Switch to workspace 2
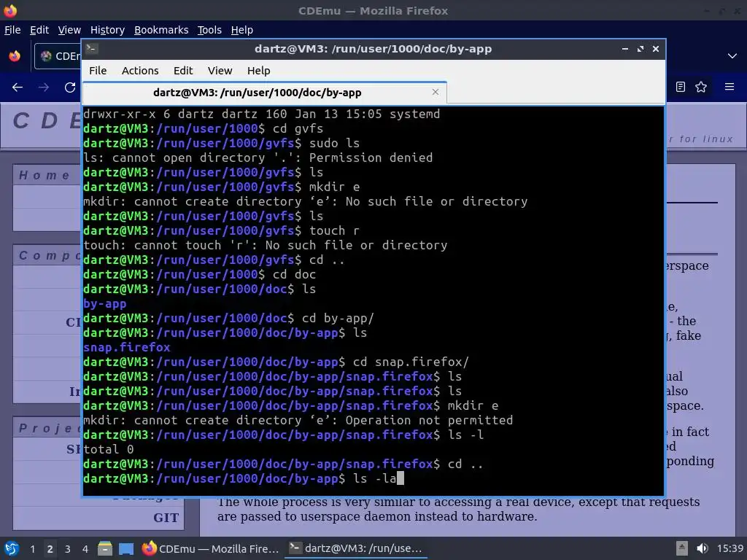 pyautogui.click(x=50, y=549)
